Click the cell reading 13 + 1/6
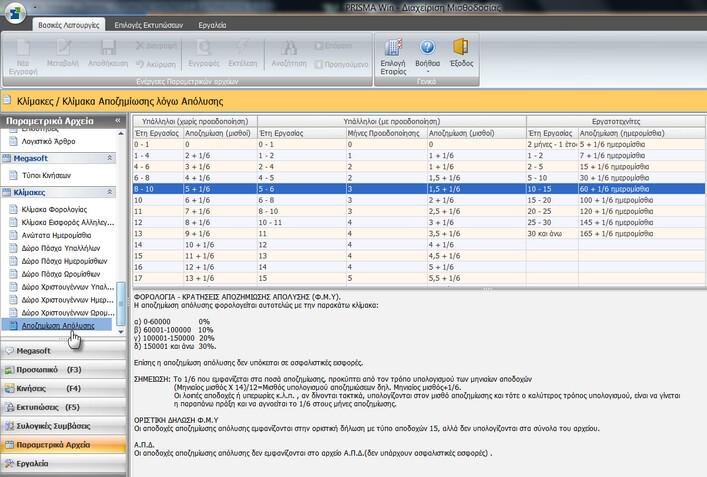 pyautogui.click(x=220, y=278)
